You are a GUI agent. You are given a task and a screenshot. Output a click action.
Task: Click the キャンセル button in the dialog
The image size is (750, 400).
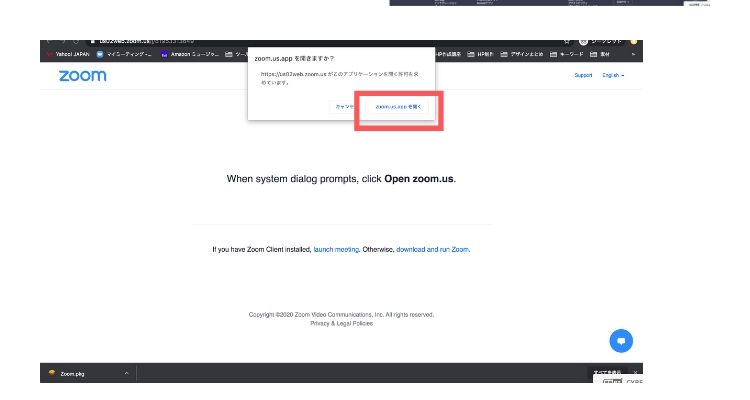344,107
